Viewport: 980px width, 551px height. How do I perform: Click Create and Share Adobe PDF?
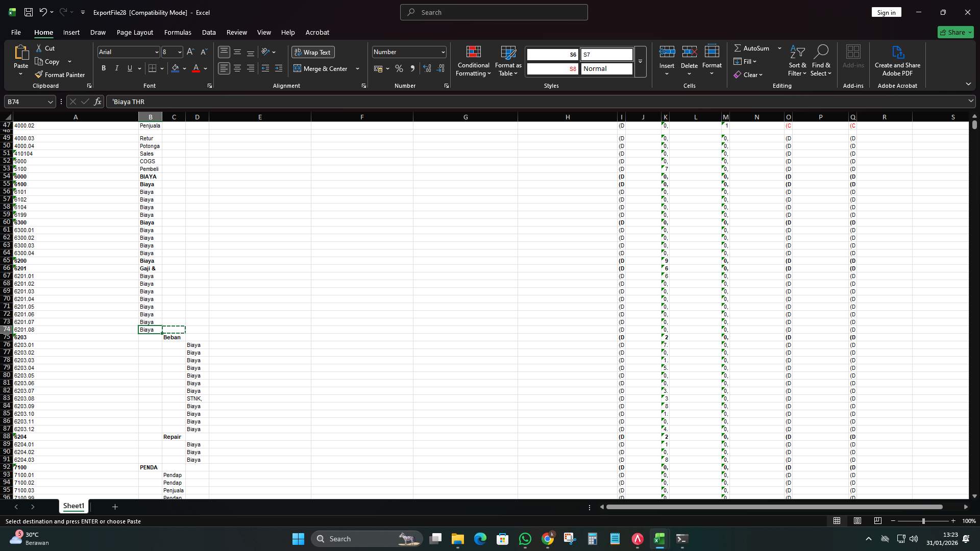coord(897,60)
